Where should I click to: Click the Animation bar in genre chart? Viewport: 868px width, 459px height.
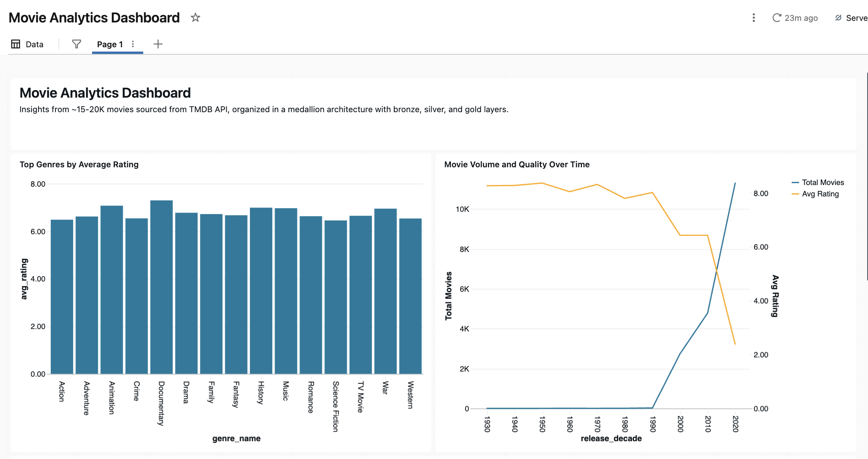point(112,290)
